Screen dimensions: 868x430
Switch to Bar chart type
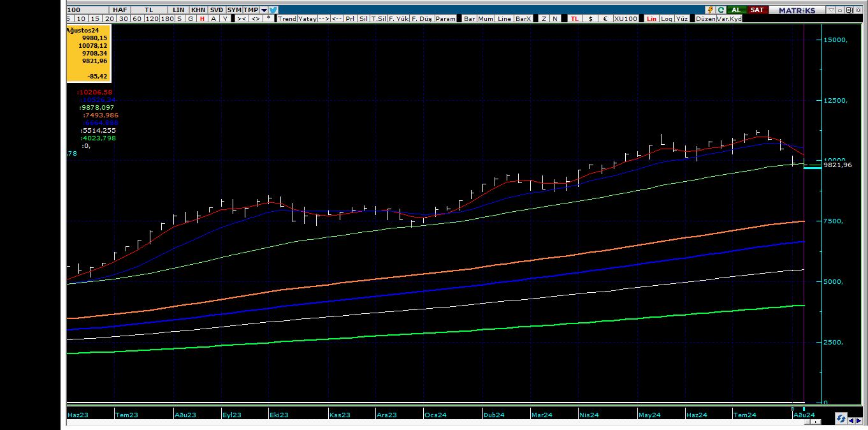pyautogui.click(x=469, y=19)
